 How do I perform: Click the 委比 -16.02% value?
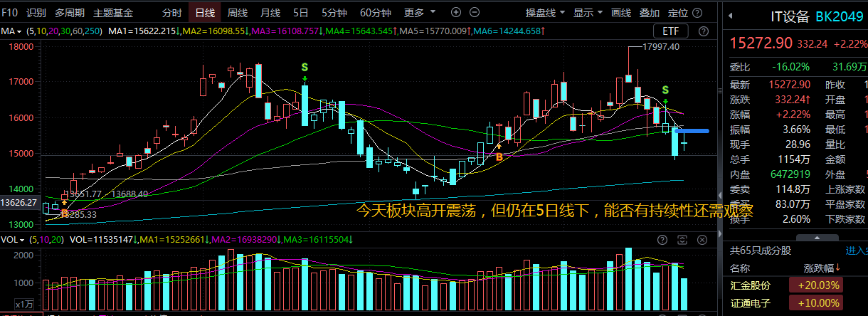click(x=790, y=67)
